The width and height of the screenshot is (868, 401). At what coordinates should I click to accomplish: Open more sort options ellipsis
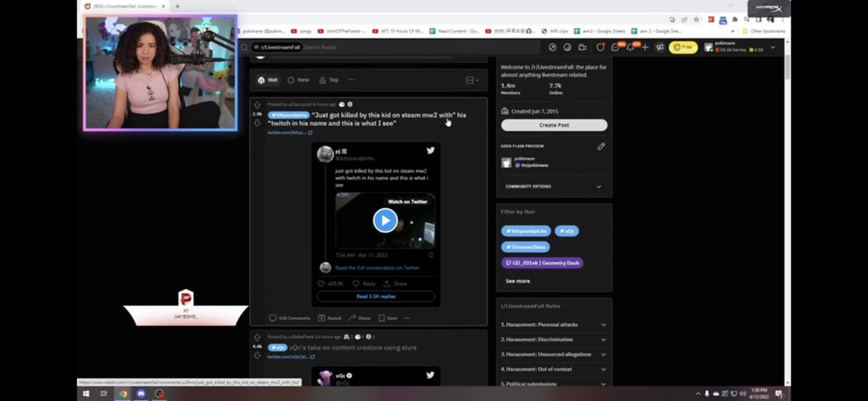pos(352,80)
